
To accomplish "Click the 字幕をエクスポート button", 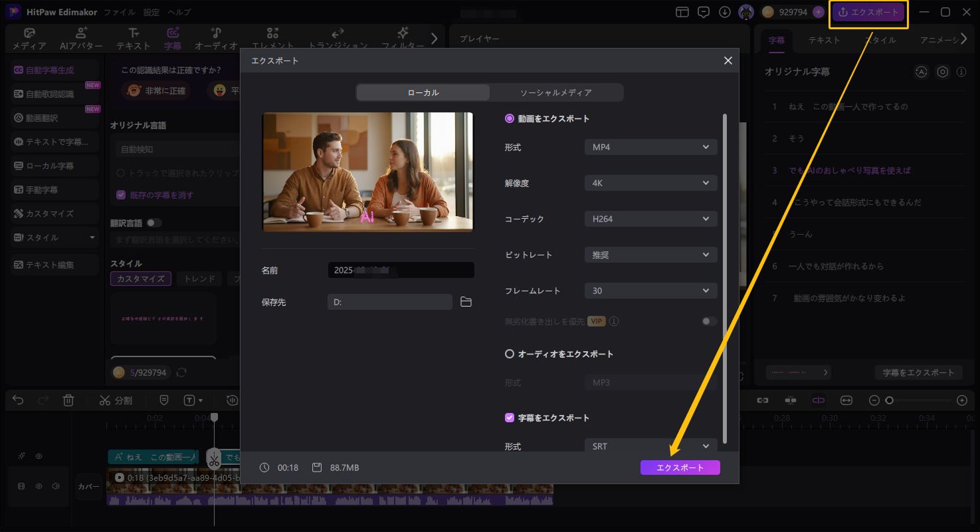I will click(918, 372).
